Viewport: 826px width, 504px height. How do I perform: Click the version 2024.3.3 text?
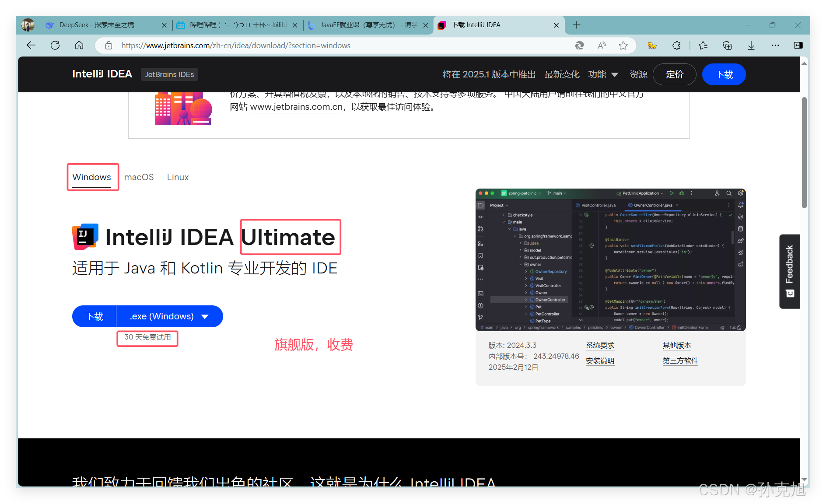(512, 346)
